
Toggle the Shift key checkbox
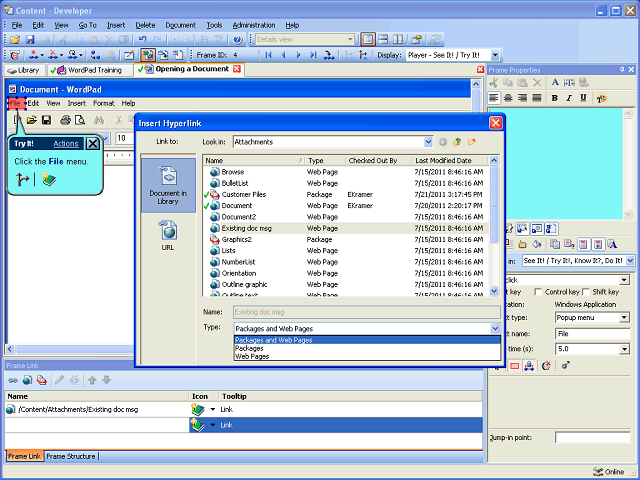(586, 292)
